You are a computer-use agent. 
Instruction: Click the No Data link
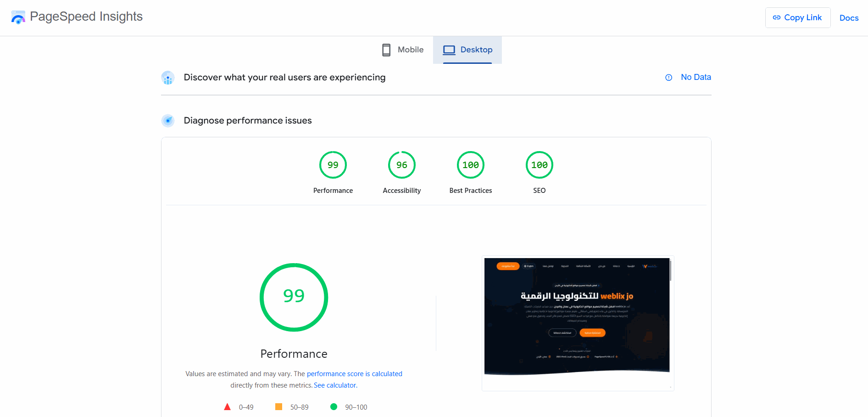696,77
